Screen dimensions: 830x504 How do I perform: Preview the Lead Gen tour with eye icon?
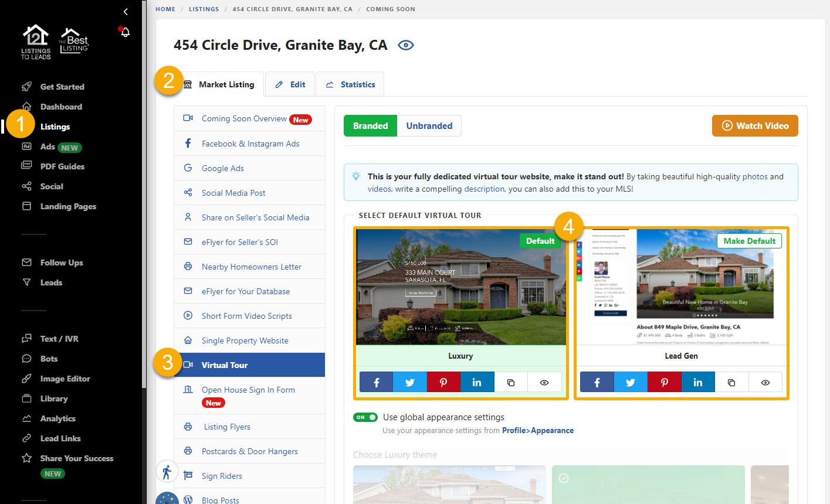coord(765,382)
